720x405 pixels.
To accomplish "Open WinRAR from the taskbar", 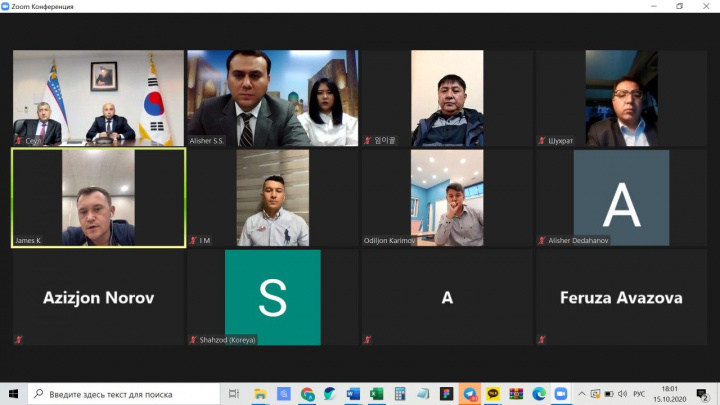I will pos(516,394).
